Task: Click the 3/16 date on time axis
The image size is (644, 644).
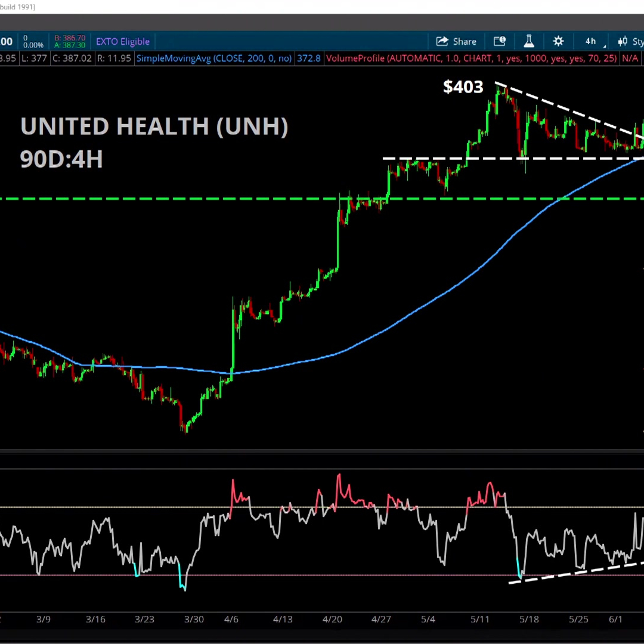Action: pos(96,619)
